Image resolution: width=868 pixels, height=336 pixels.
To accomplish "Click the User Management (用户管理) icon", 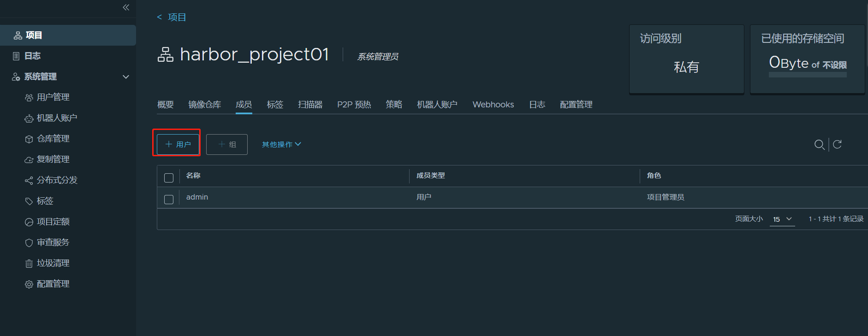I will click(29, 98).
